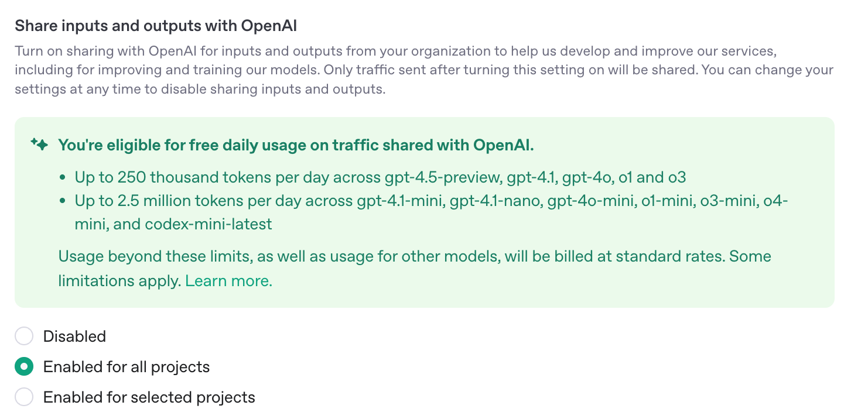Click the 'limitations apply.' text beside Learn more
Viewport: 868px width, 419px height.
(x=119, y=281)
